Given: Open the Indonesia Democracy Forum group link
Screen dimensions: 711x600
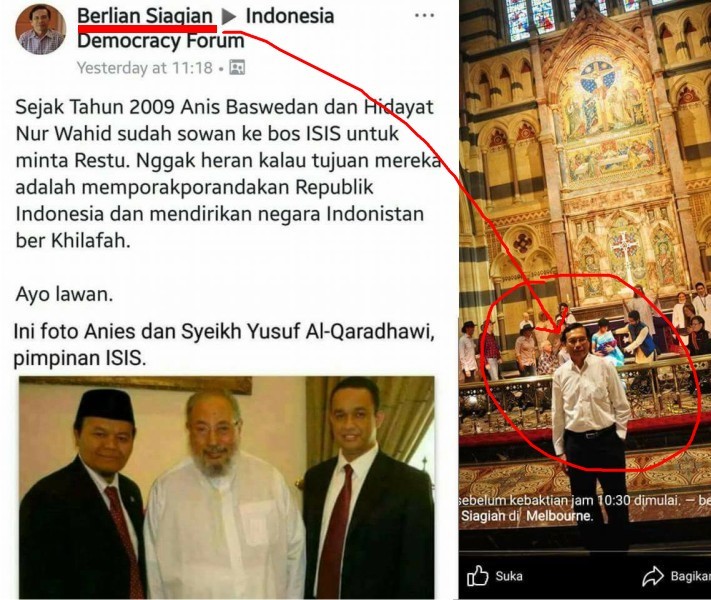Looking at the screenshot, I should (x=206, y=29).
